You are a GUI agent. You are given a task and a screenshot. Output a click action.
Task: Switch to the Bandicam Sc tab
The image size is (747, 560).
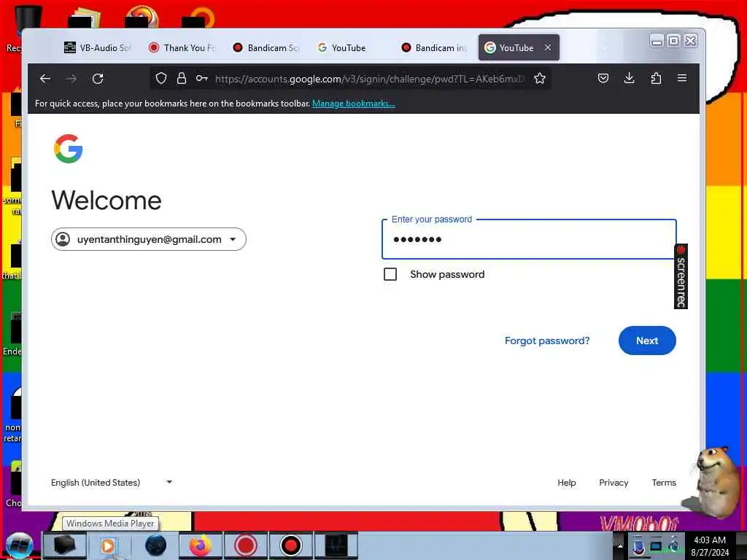pos(266,47)
